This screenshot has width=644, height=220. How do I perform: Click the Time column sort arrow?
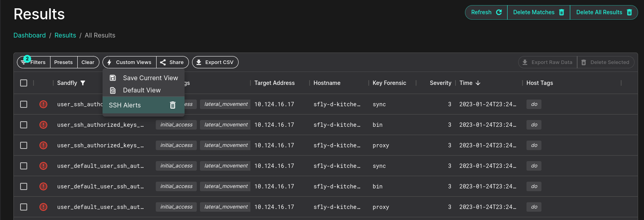pyautogui.click(x=478, y=83)
